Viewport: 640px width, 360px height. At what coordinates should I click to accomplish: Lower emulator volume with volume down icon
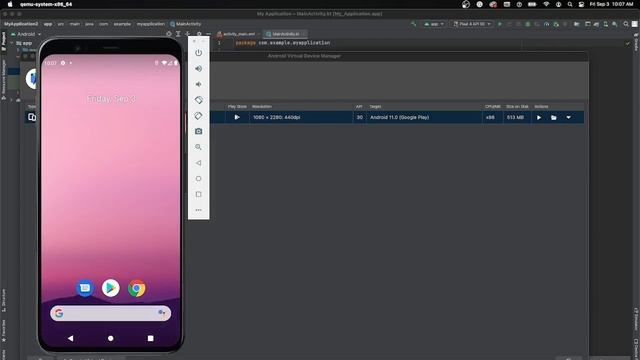(198, 84)
